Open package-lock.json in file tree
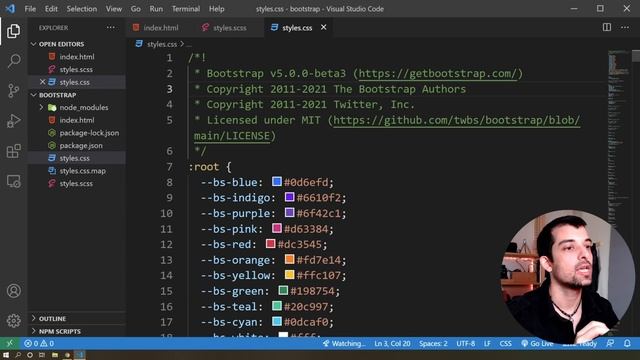The image size is (640, 360). [77, 133]
